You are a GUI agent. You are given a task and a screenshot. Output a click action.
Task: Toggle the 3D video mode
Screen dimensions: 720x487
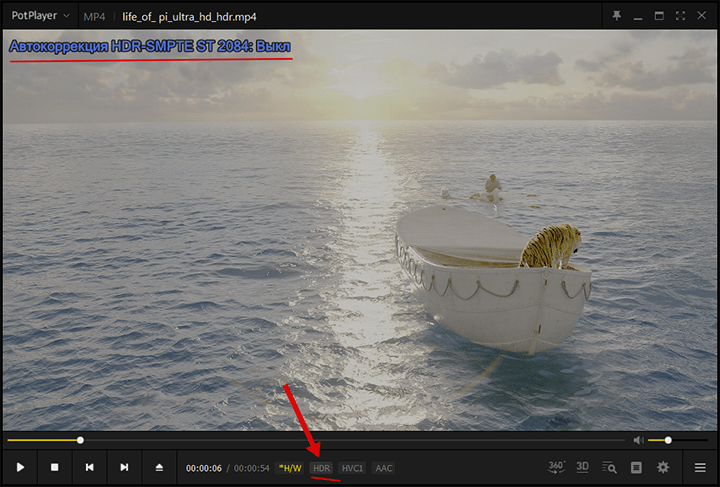pos(583,467)
